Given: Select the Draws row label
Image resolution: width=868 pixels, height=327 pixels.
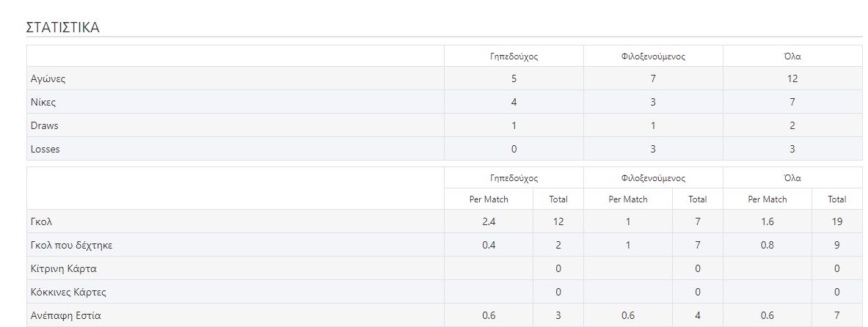Looking at the screenshot, I should (x=44, y=125).
